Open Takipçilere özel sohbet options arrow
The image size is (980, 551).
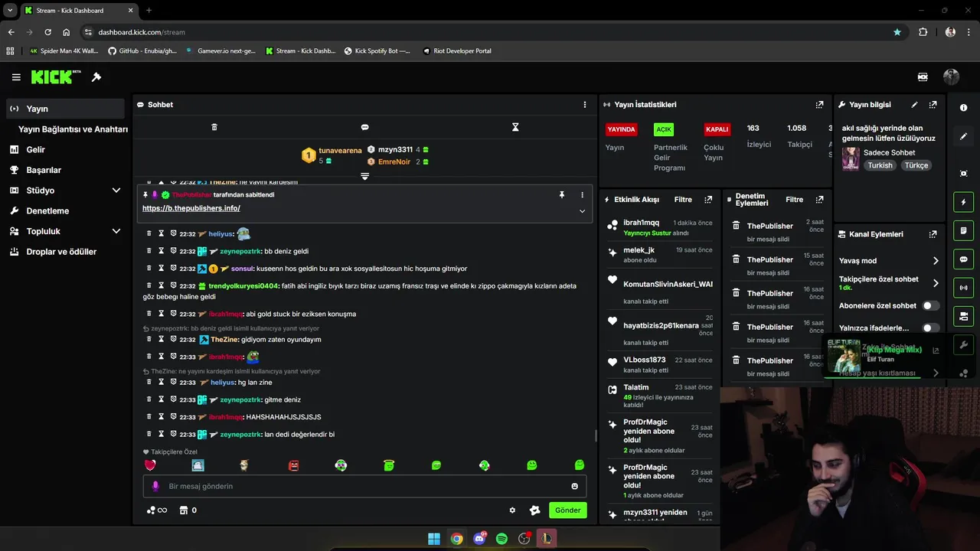pos(936,283)
